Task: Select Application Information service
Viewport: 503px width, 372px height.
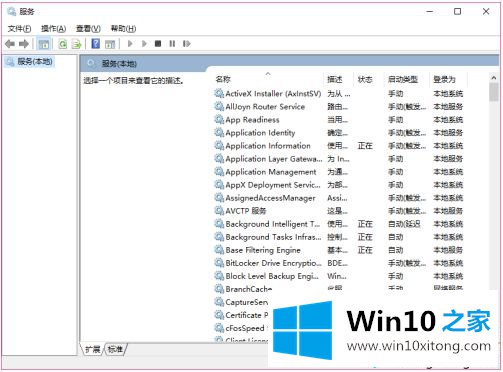Action: click(339, 146)
